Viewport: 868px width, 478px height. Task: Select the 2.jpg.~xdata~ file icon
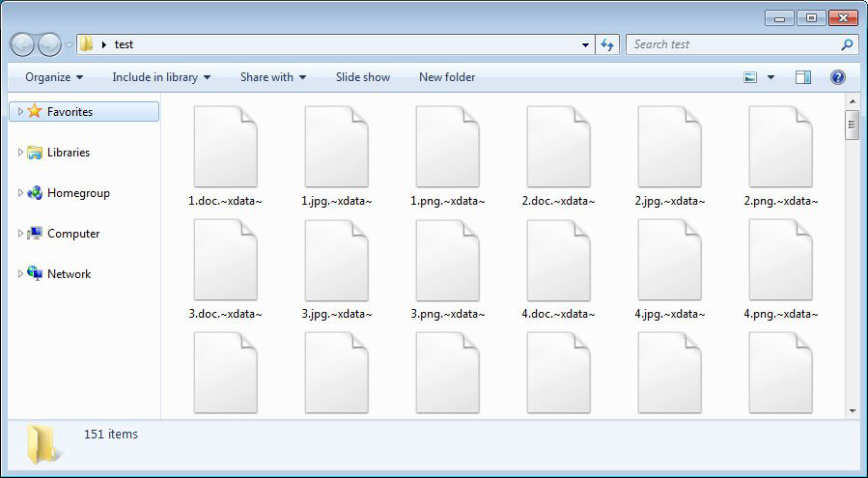[x=669, y=147]
